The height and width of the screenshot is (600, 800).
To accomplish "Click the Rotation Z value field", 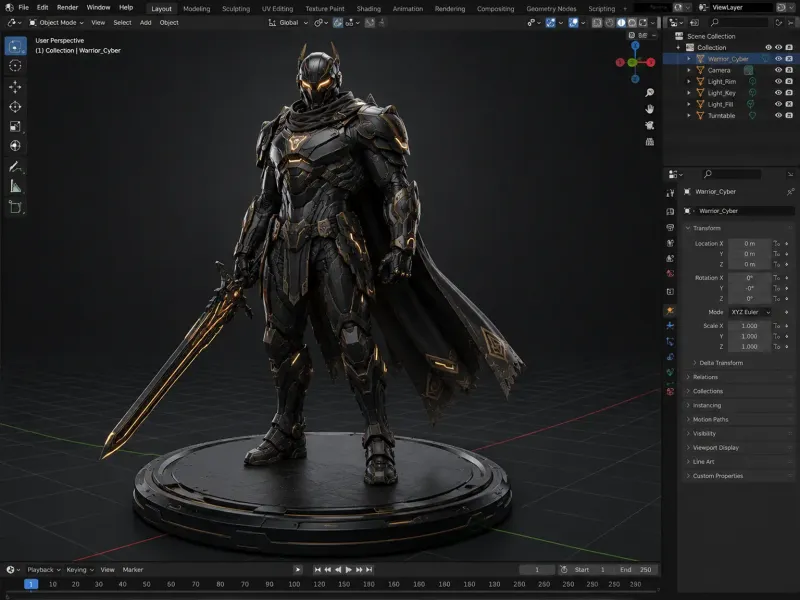I will click(x=749, y=298).
